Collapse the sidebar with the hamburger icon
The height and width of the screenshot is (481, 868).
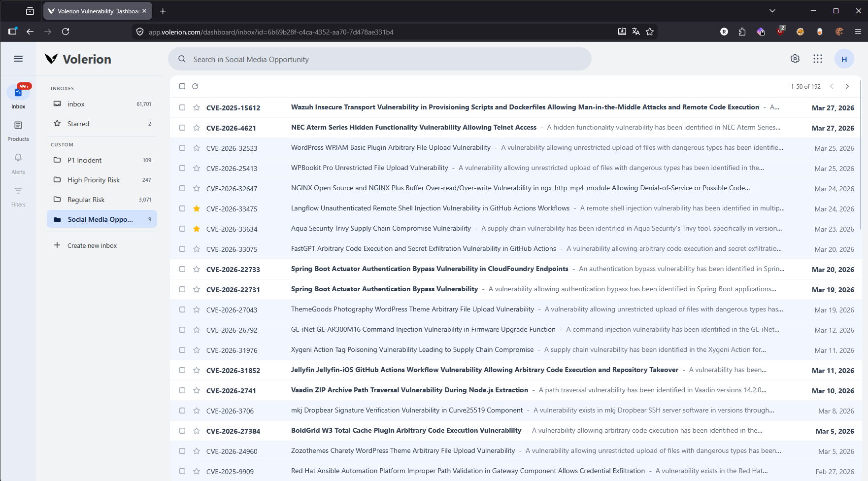[18, 59]
